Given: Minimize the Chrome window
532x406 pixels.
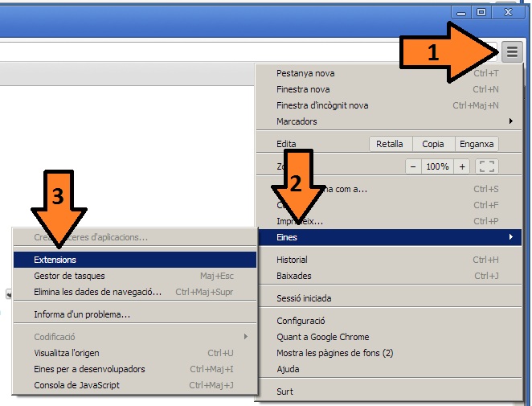Looking at the screenshot, I should pos(461,13).
